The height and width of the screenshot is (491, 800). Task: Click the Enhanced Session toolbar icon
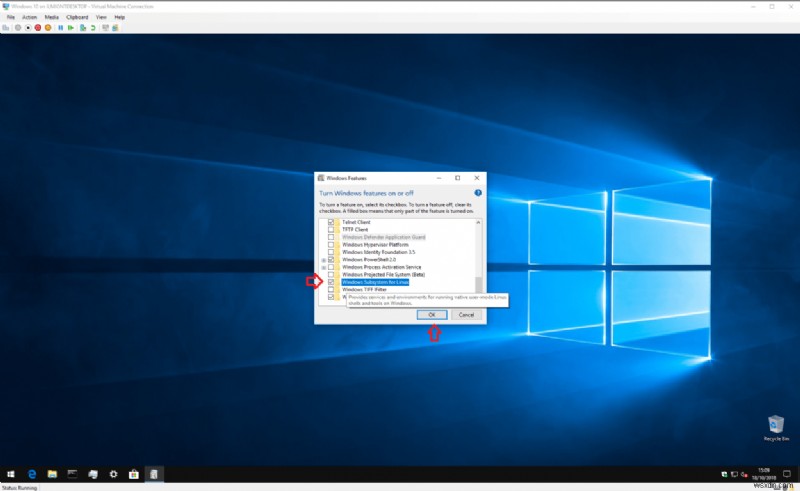[106, 28]
